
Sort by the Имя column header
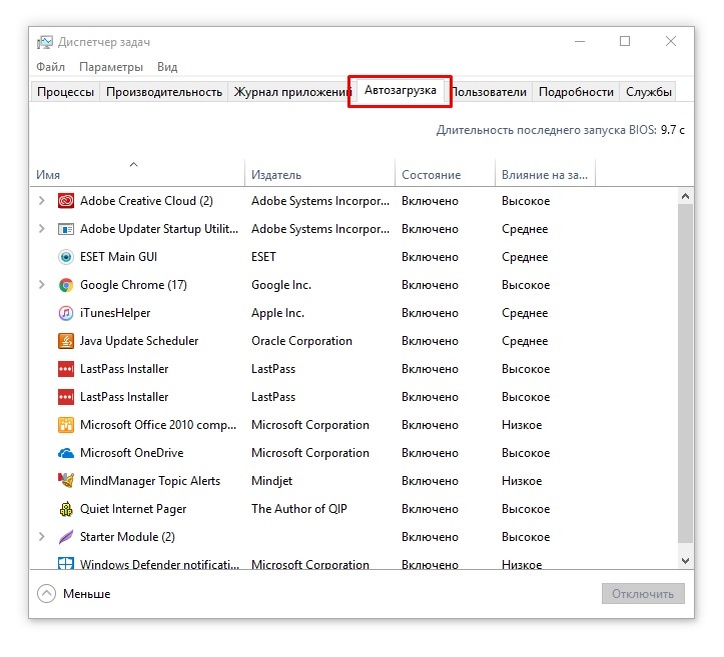(x=137, y=172)
